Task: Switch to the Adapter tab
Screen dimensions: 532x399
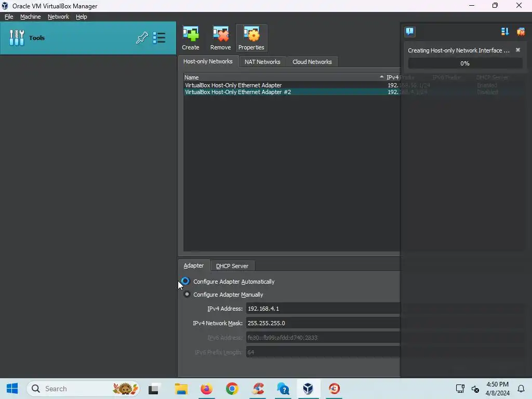Action: [194, 265]
